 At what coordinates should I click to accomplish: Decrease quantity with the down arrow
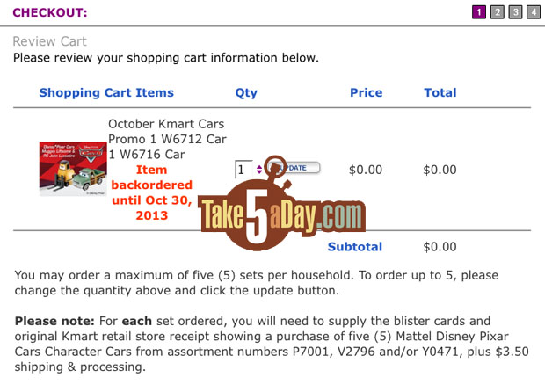click(259, 171)
